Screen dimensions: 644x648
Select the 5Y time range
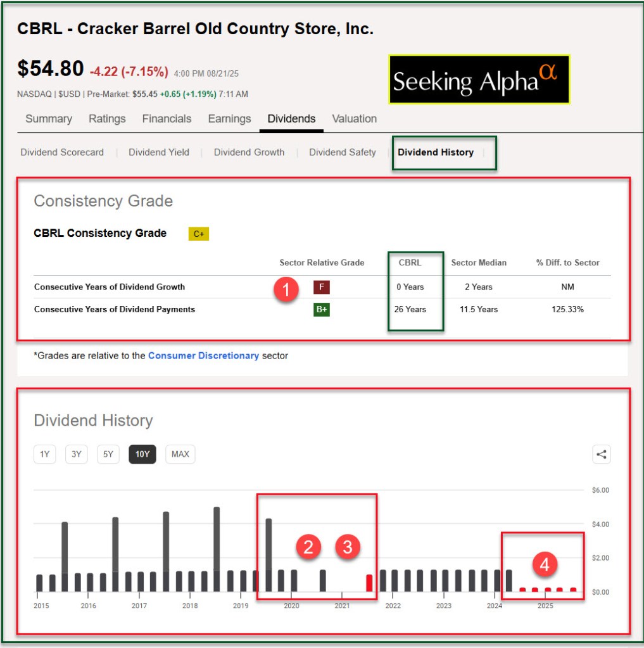click(108, 454)
